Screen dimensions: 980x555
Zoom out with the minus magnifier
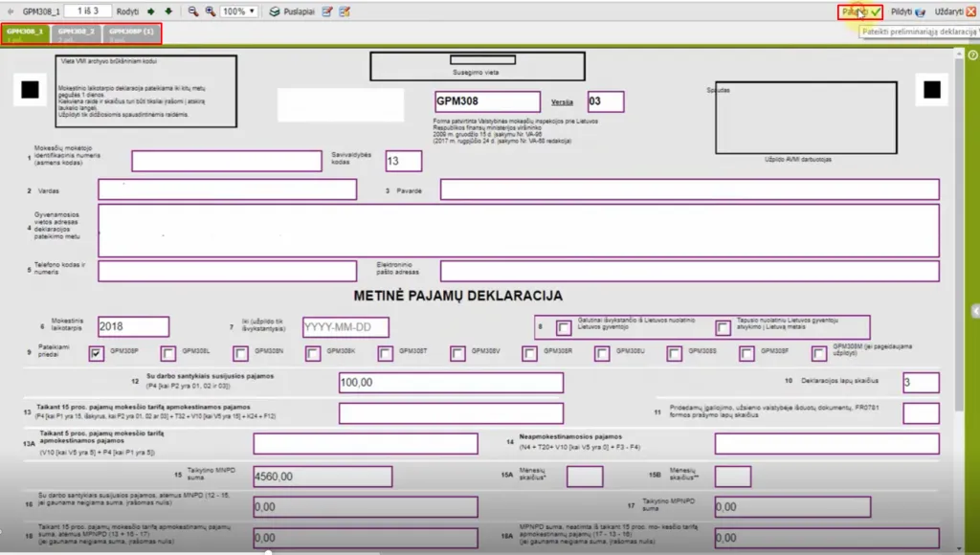click(x=192, y=11)
